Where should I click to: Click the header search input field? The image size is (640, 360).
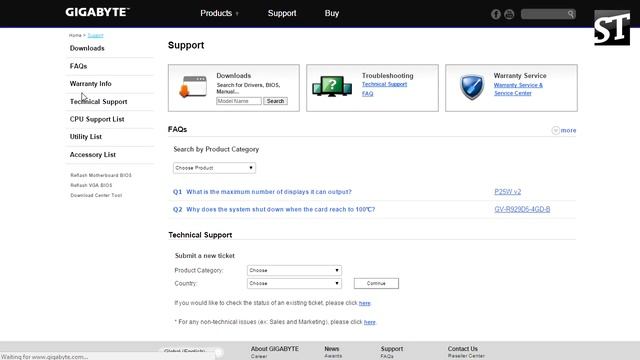544,14
